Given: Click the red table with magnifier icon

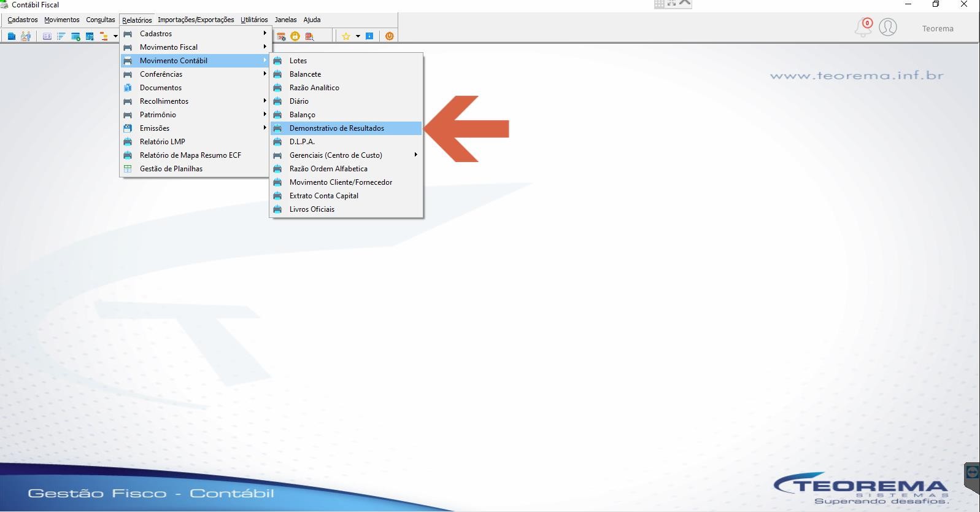Looking at the screenshot, I should (x=309, y=36).
